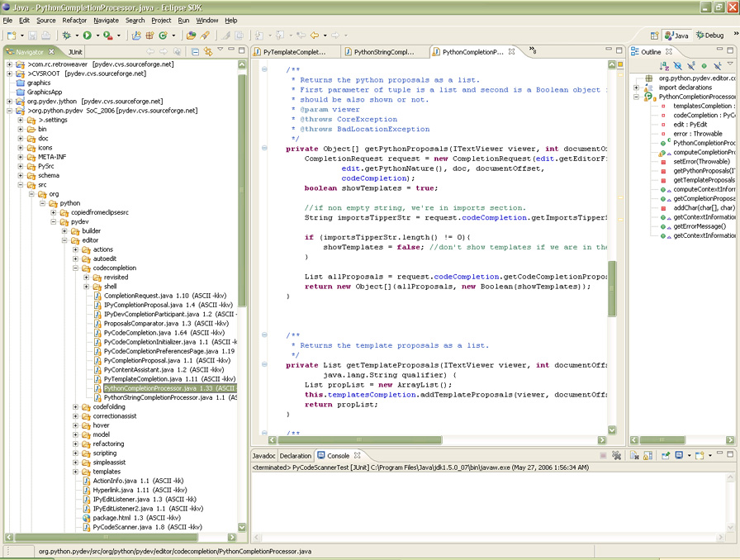Click the New Java Class toolbar icon
The image size is (740, 560).
163,36
